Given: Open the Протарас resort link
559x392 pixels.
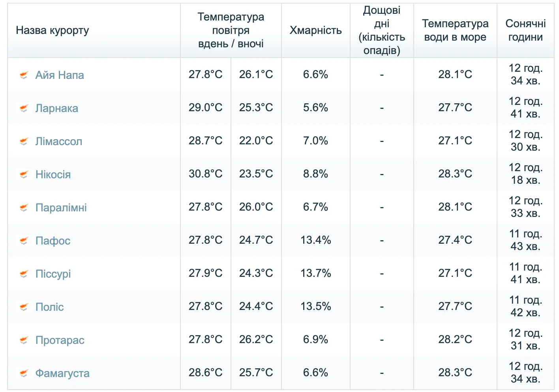Looking at the screenshot, I should pos(60,340).
